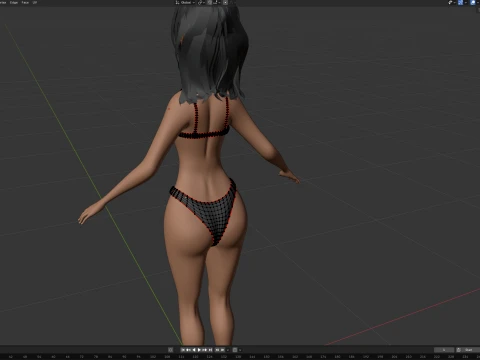Viewport: 480px width, 360px height.
Task: Jump to the timeline end frame
Action: click(210, 350)
